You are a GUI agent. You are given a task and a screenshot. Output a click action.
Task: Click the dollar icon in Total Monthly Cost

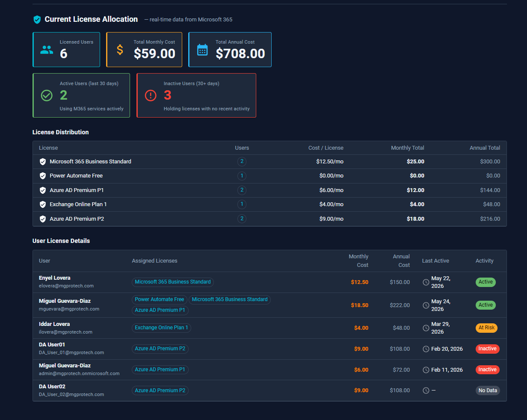(x=120, y=50)
